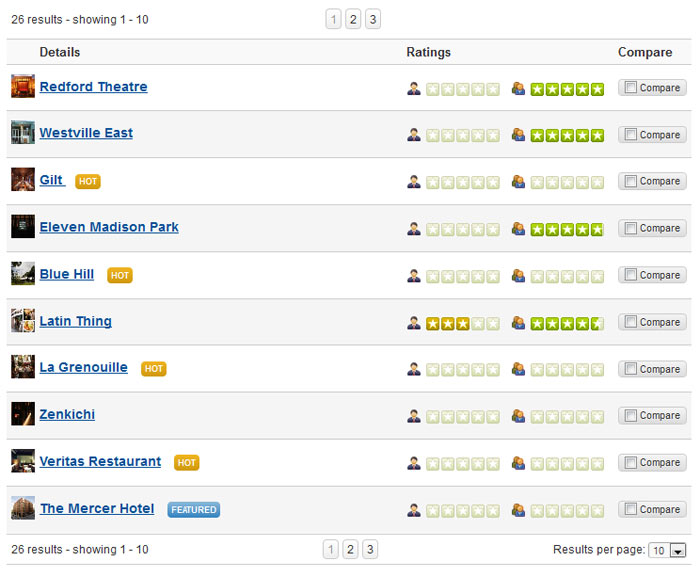Set Latin Thing user rating stars

pos(567,323)
